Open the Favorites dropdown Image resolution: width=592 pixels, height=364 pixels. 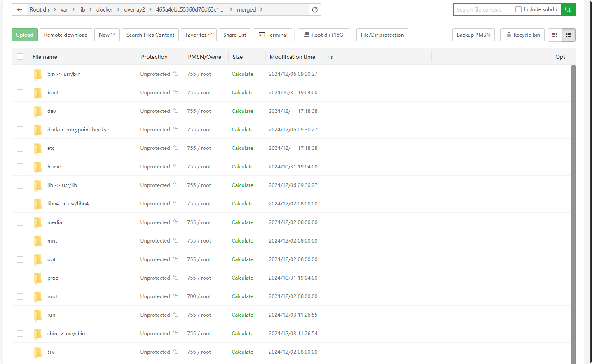coord(199,35)
